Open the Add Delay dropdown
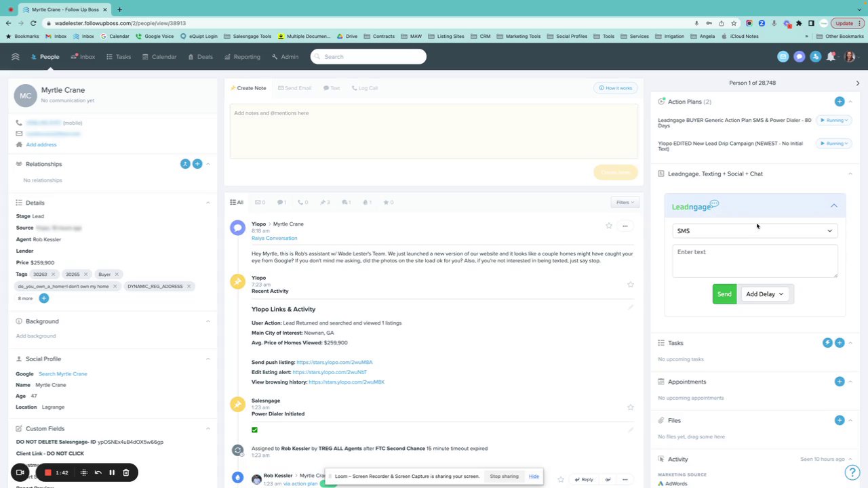The image size is (868, 488). pos(765,294)
